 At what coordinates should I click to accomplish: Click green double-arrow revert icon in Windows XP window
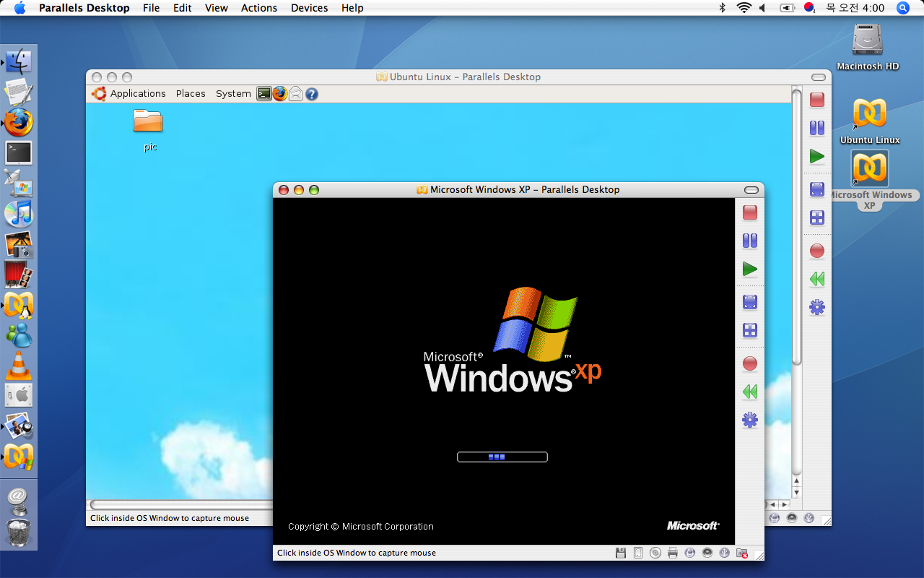click(750, 392)
